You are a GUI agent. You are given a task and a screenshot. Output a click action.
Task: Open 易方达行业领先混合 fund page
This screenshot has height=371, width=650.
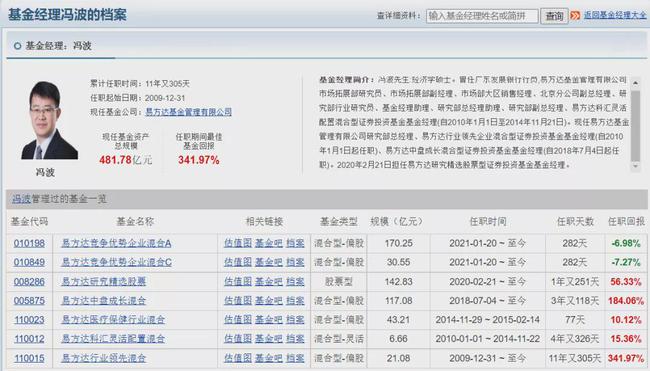coord(104,358)
